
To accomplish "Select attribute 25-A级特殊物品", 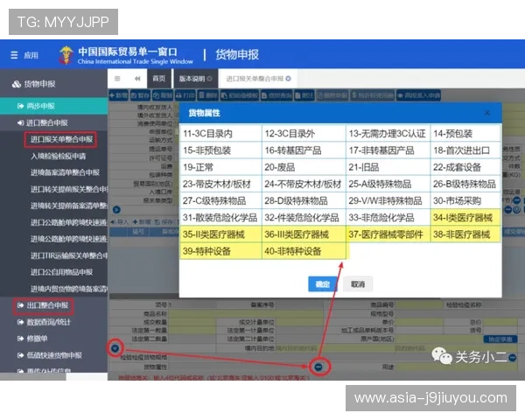I will click(x=388, y=184).
